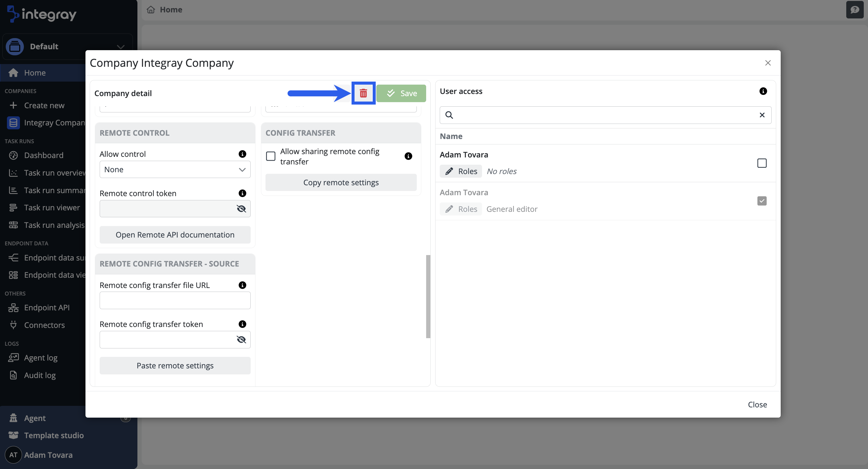
Task: Show the Remote config transfer token
Action: (x=241, y=339)
